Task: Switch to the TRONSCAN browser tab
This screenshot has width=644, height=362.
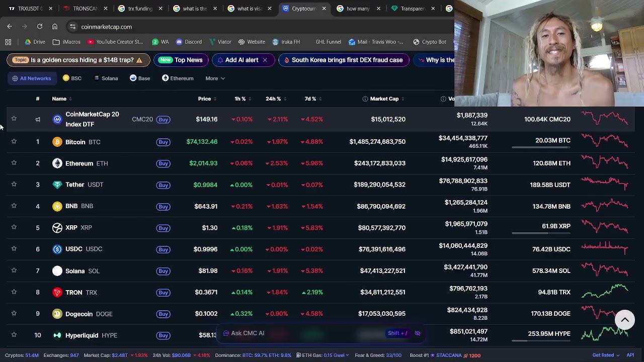Action: (x=85, y=9)
